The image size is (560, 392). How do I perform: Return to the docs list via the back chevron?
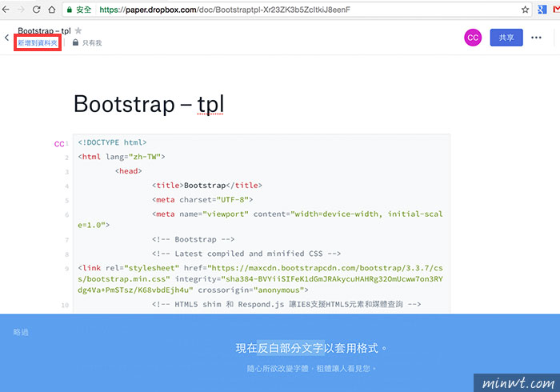[x=6, y=38]
